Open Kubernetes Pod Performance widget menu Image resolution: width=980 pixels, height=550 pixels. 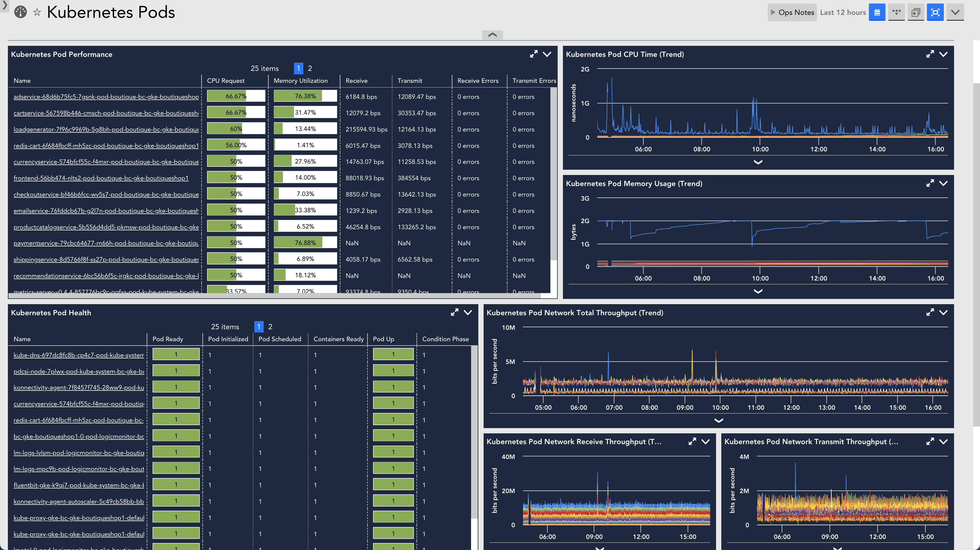tap(547, 54)
